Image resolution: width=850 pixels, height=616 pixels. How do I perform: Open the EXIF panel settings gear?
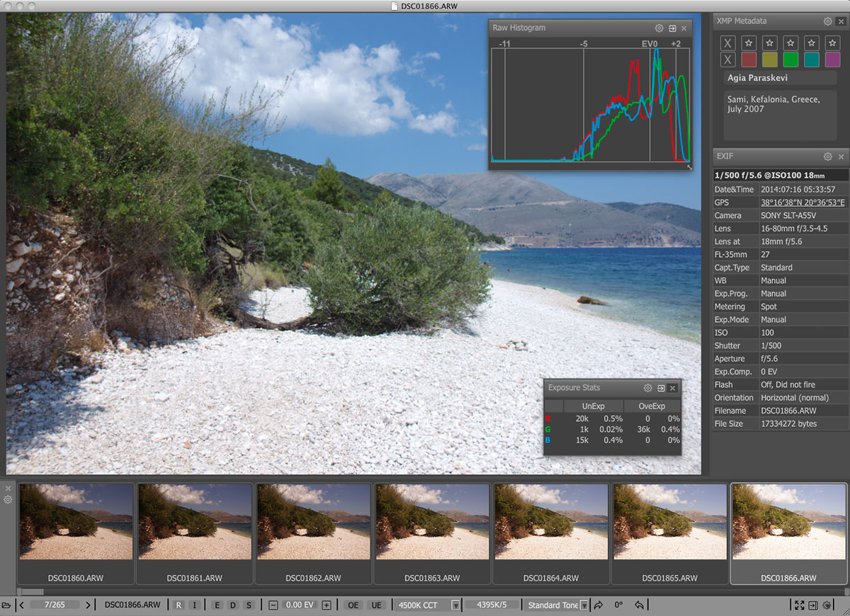coord(827,156)
